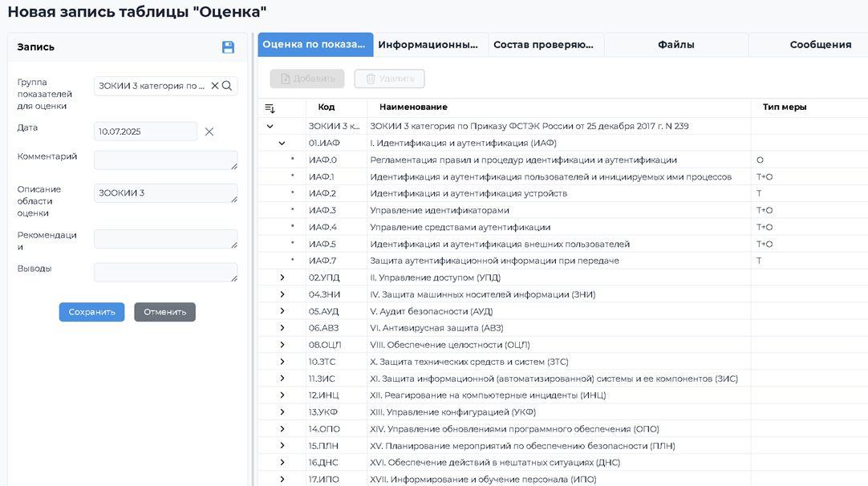The width and height of the screenshot is (868, 486).
Task: Expand the 16.ДНС group
Action: point(282,462)
